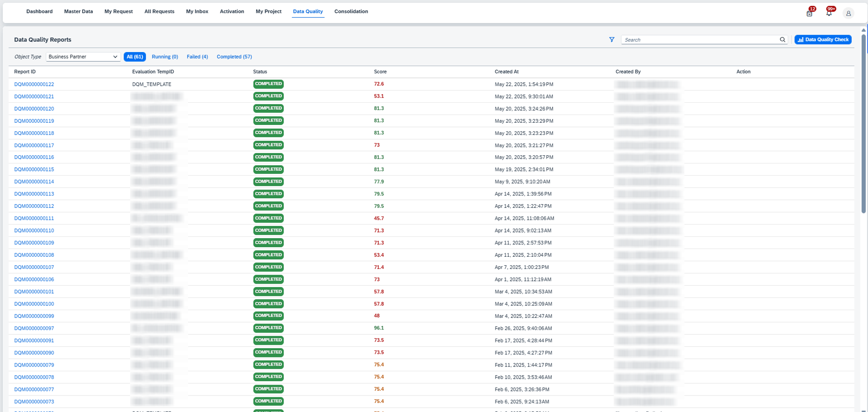
Task: Open the user profile avatar
Action: click(848, 13)
